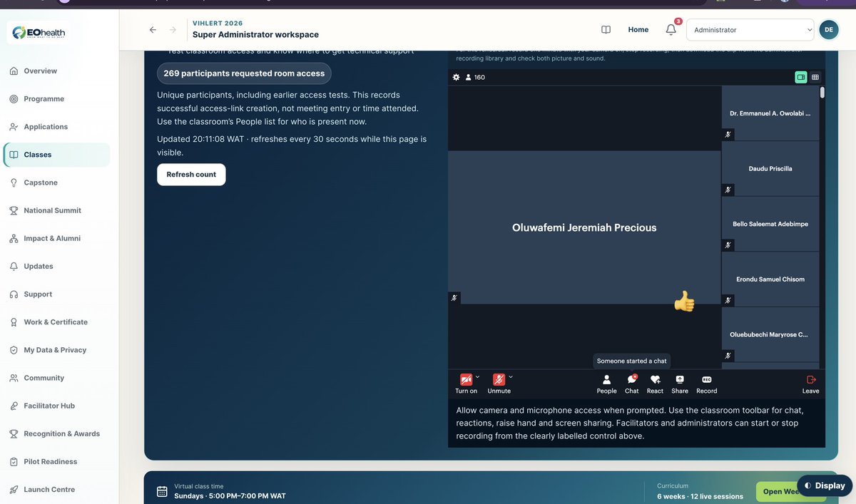Click the Updates bell icon in sidebar
The image size is (856, 504).
pyautogui.click(x=14, y=266)
